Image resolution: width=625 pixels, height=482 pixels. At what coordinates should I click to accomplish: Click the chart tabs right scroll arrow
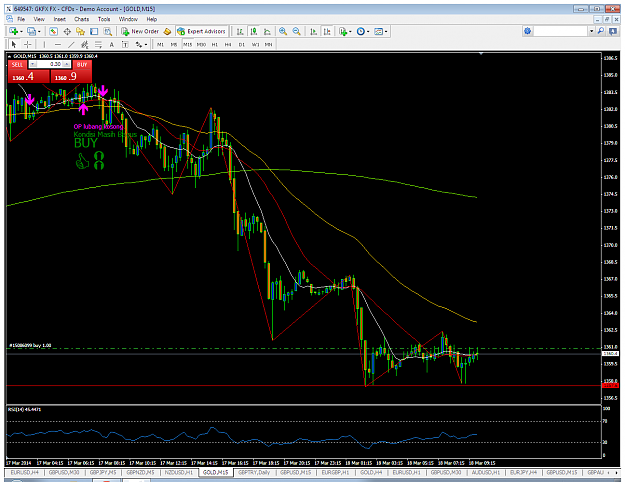(617, 472)
